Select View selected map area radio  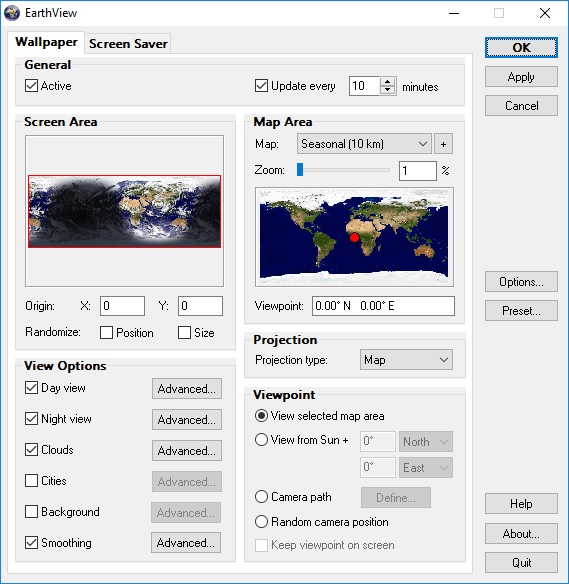point(261,416)
